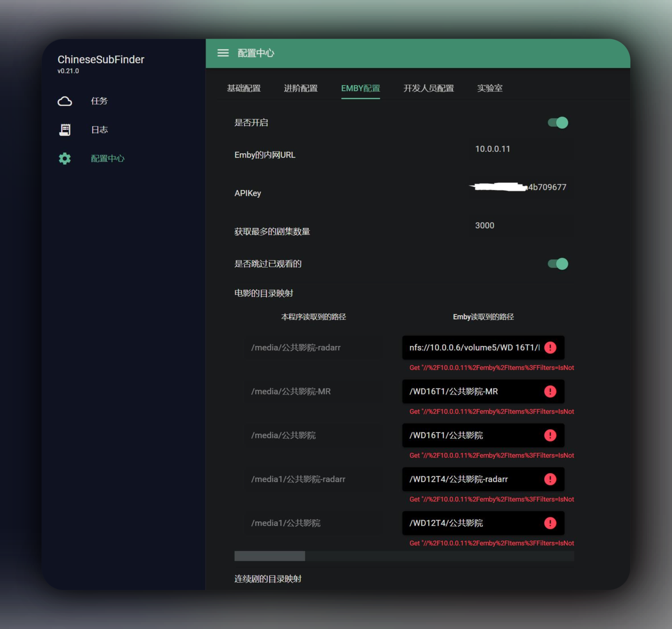
Task: Toggle the 是否开启 switch
Action: tap(558, 122)
